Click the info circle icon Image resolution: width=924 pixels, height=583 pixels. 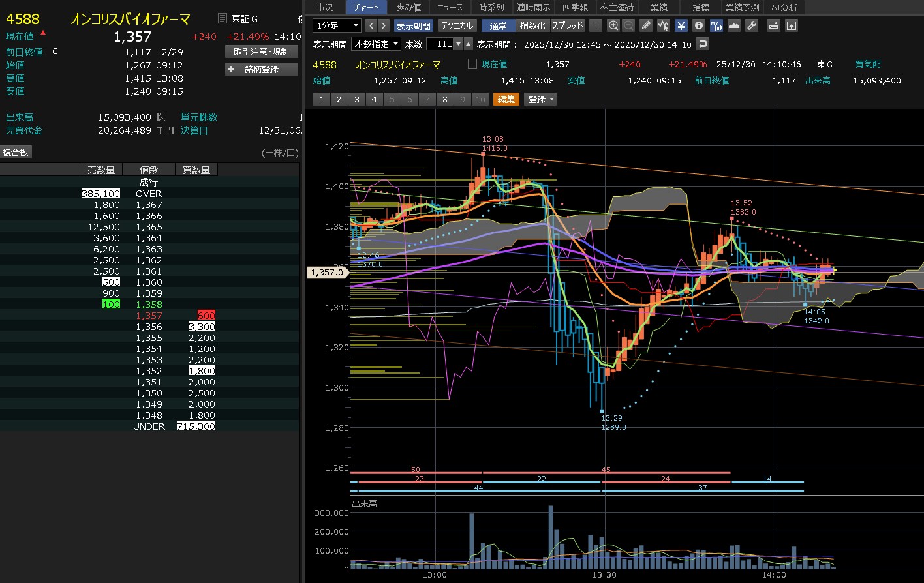pos(698,25)
